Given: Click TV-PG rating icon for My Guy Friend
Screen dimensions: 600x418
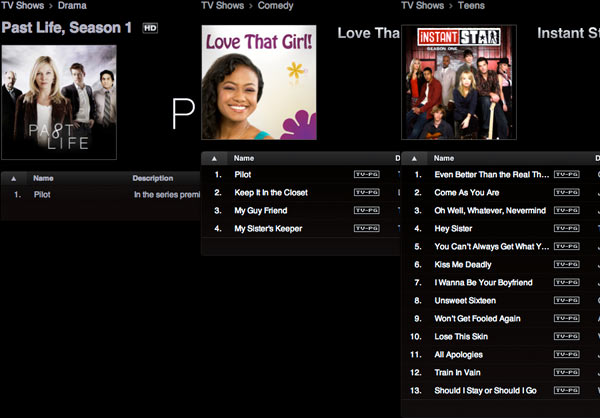Looking at the screenshot, I should [366, 210].
